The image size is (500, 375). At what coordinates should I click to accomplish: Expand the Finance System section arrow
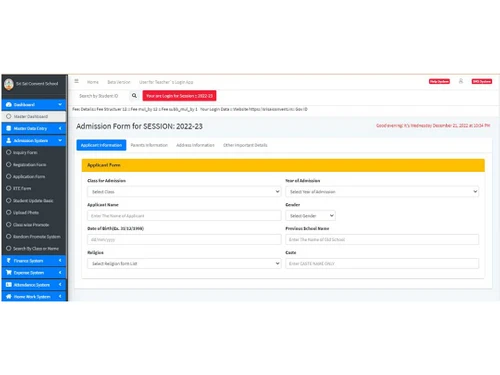[x=60, y=261]
